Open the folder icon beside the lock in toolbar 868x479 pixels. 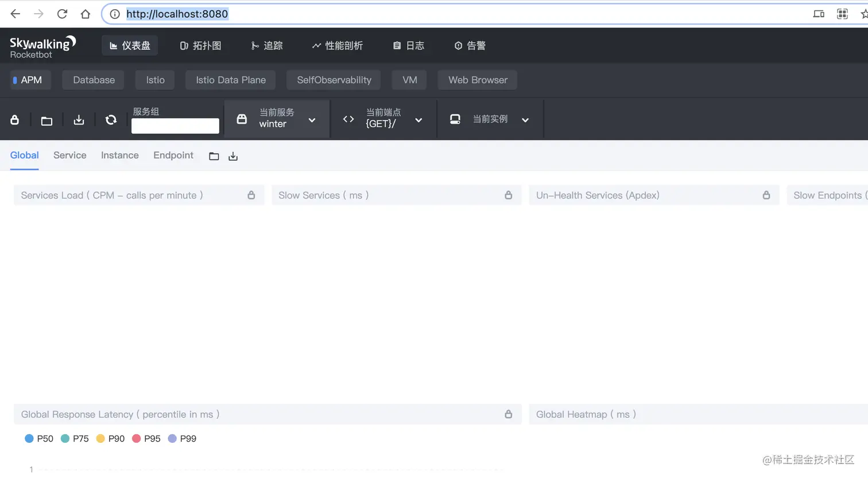tap(46, 119)
